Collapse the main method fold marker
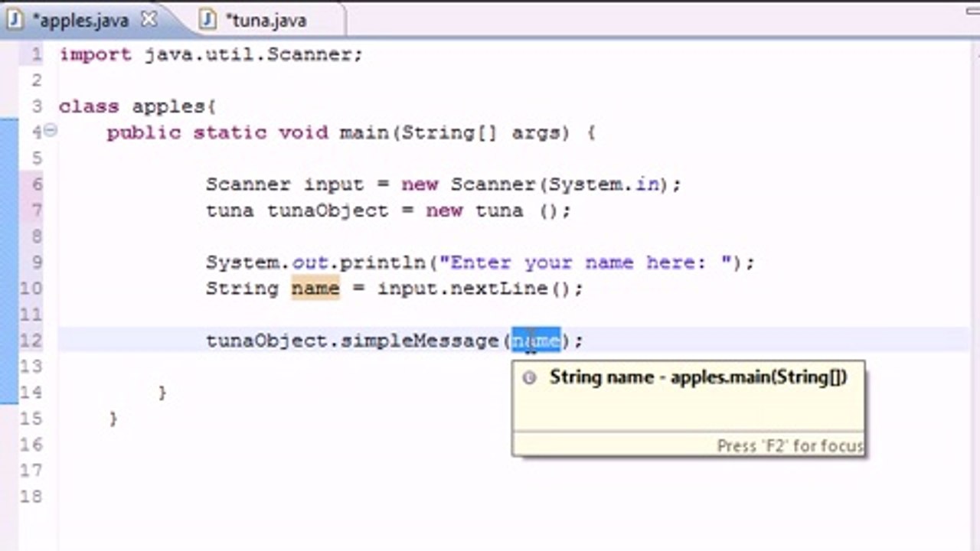 point(50,131)
